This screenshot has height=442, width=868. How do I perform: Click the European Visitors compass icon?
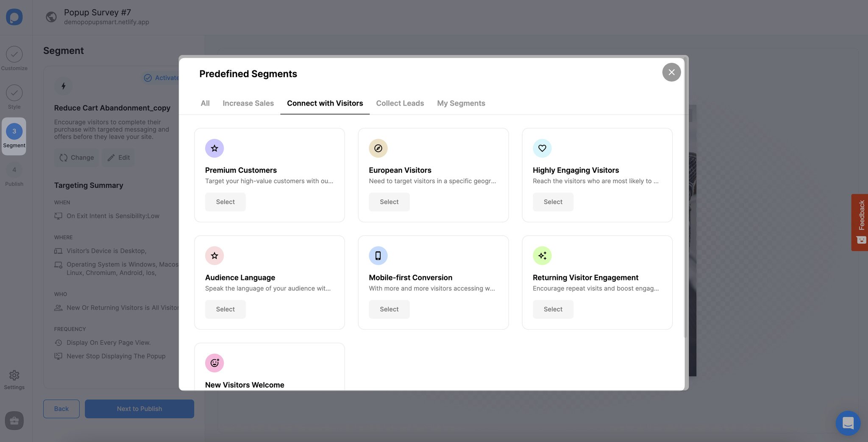pyautogui.click(x=378, y=148)
